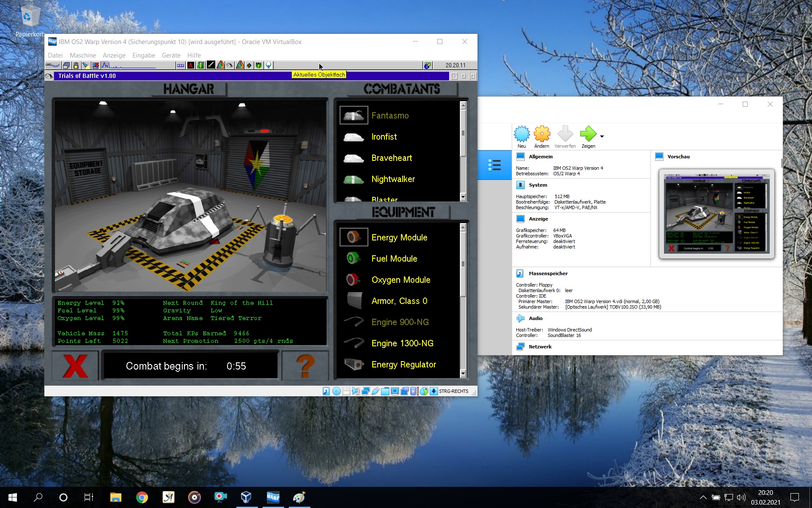Click the shutdown icon in WarpCenter
Viewport: 812px width, 508px height.
pos(96,65)
